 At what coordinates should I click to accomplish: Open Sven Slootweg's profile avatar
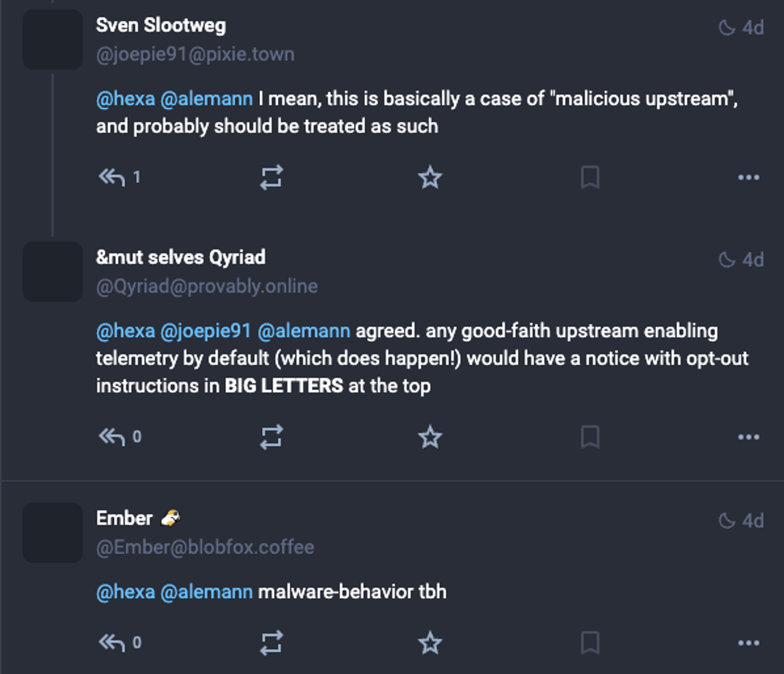point(53,39)
